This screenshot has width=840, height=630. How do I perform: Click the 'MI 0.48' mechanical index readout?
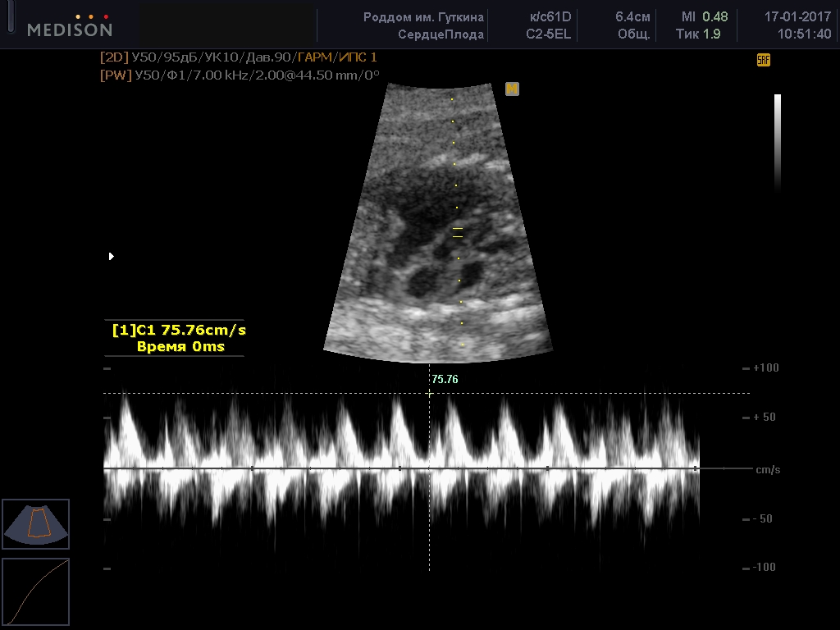(x=705, y=17)
